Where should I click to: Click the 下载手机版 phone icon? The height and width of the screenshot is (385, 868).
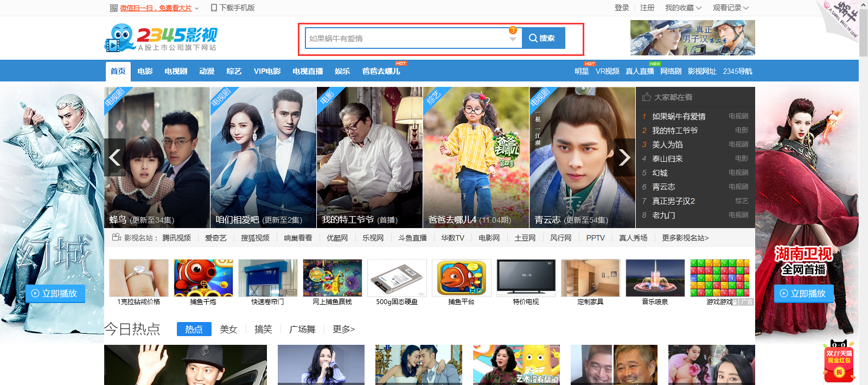click(214, 8)
